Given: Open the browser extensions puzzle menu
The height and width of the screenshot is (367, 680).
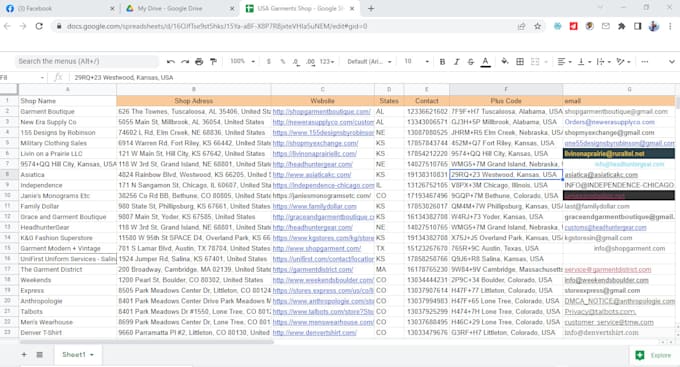Looking at the screenshot, I should (x=621, y=26).
